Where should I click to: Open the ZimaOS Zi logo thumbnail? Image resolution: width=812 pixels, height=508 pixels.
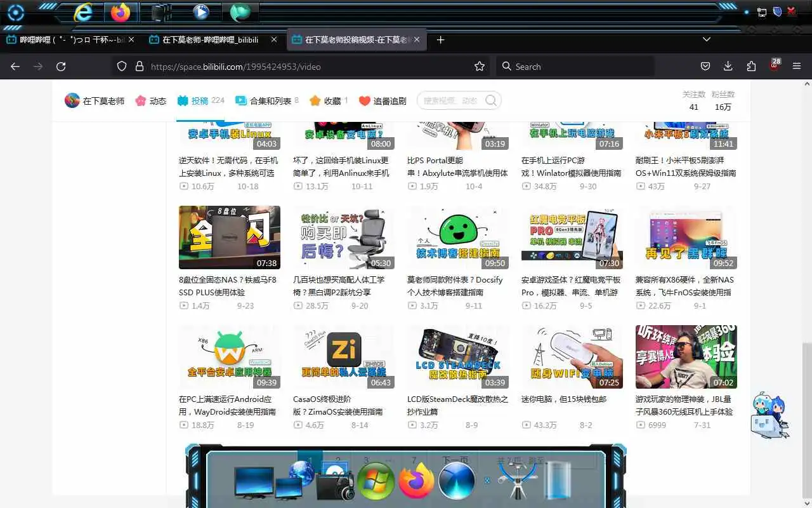[344, 357]
